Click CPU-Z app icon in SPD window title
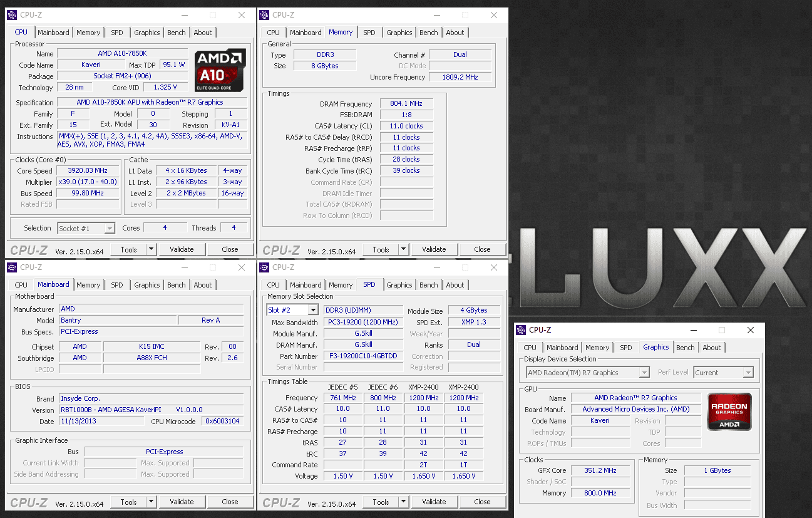 [264, 267]
